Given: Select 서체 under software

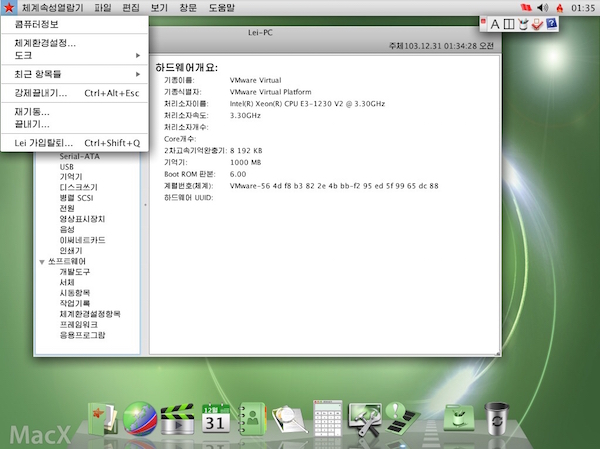Looking at the screenshot, I should point(67,282).
